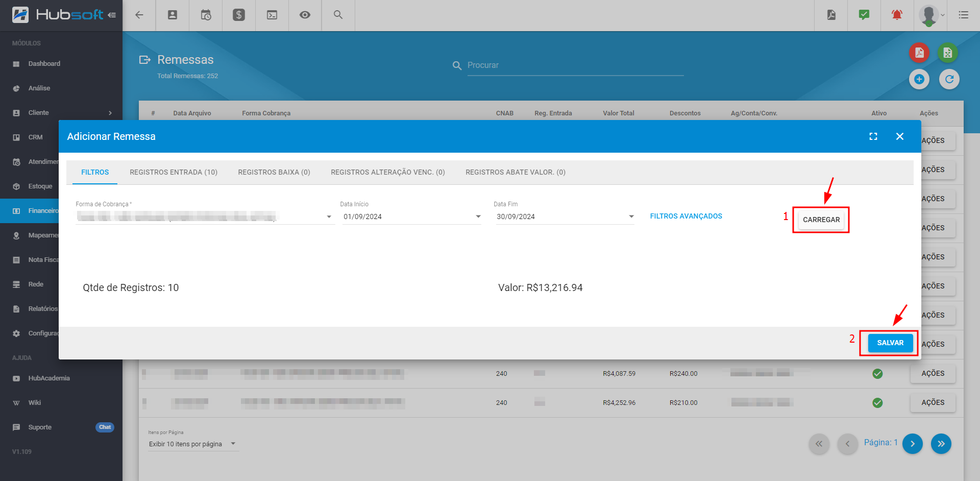This screenshot has height=481, width=980.
Task: Open the list menu icon at top right
Action: point(964,15)
